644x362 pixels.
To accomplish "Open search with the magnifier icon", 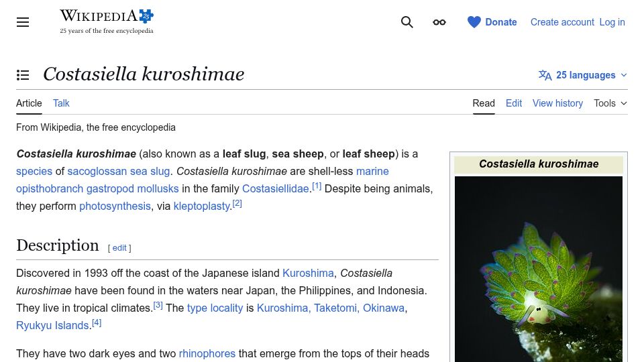I will 407,22.
